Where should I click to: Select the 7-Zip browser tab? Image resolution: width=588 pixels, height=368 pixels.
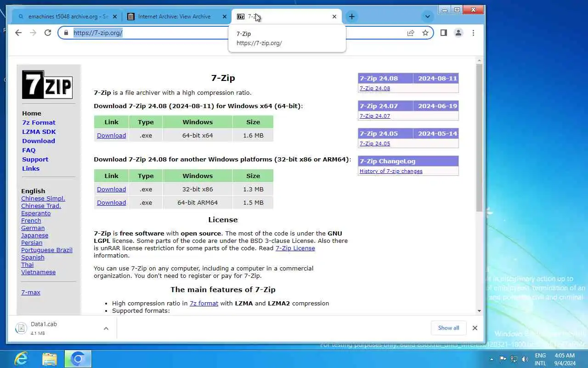(x=287, y=17)
